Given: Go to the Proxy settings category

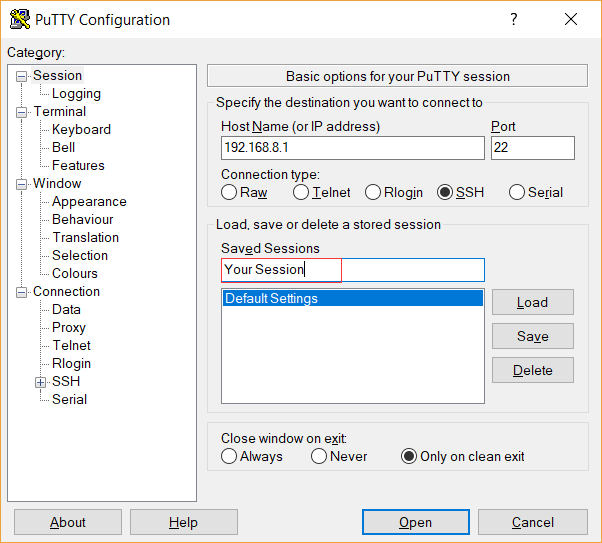Looking at the screenshot, I should point(69,328).
